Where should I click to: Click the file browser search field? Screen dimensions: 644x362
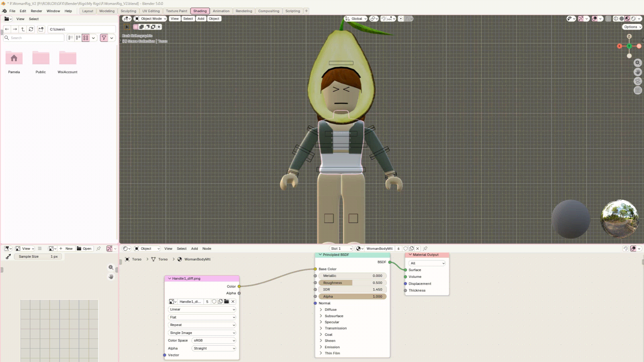pyautogui.click(x=34, y=38)
